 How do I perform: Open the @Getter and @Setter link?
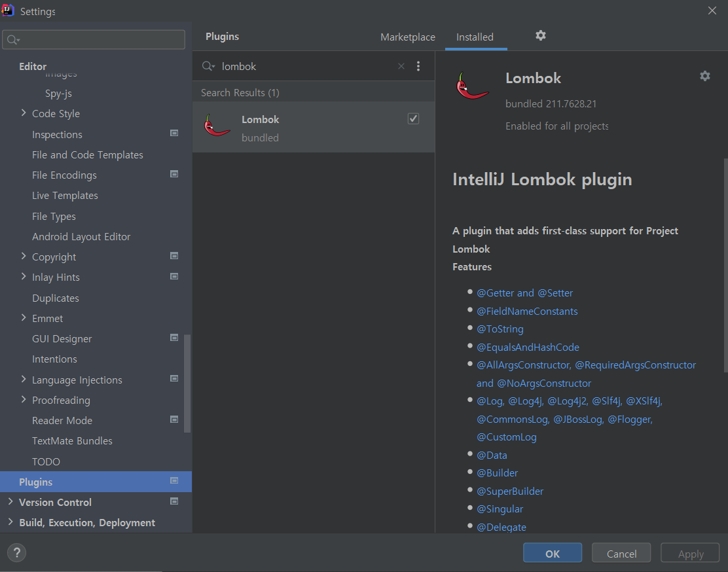(524, 293)
